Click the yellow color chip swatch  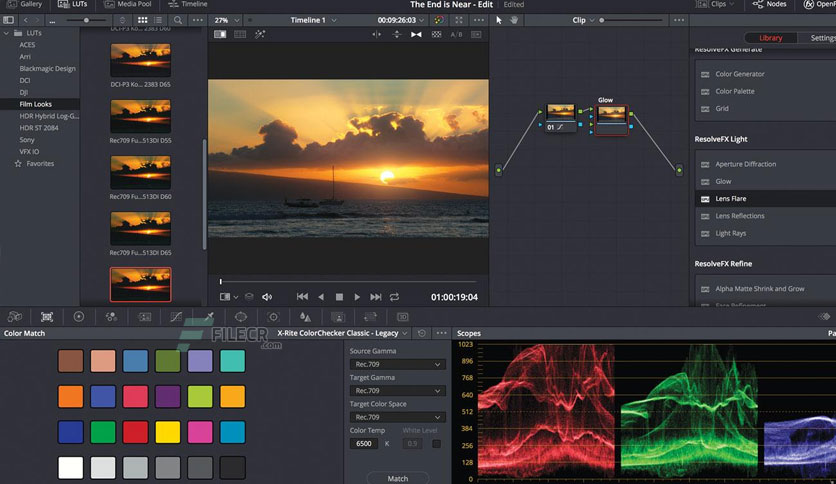click(168, 432)
